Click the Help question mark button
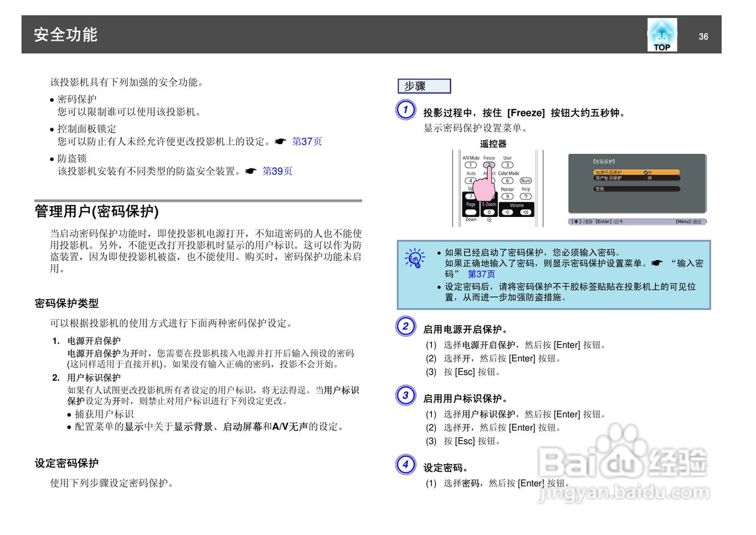The width and height of the screenshot is (756, 535). pyautogui.click(x=526, y=196)
